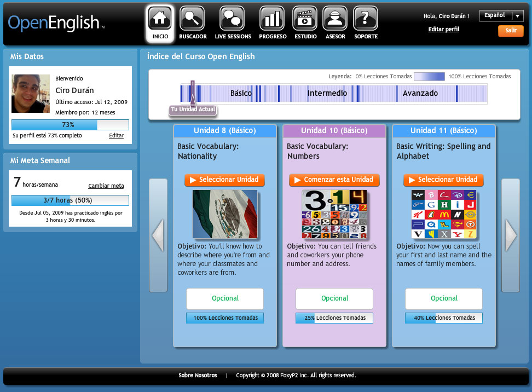Click the Último acceso: Jul 12, 2009 text
The height and width of the screenshot is (392, 532).
(x=91, y=102)
